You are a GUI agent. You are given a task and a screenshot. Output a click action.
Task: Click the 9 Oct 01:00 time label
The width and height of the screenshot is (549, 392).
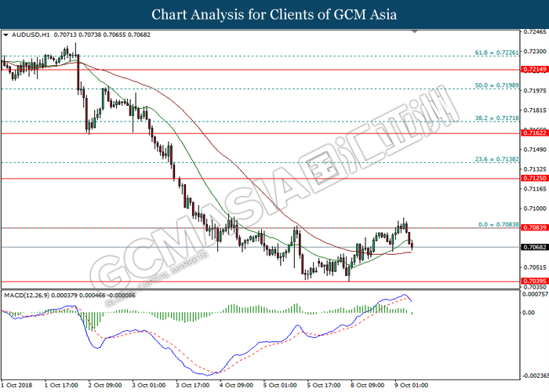(x=412, y=385)
